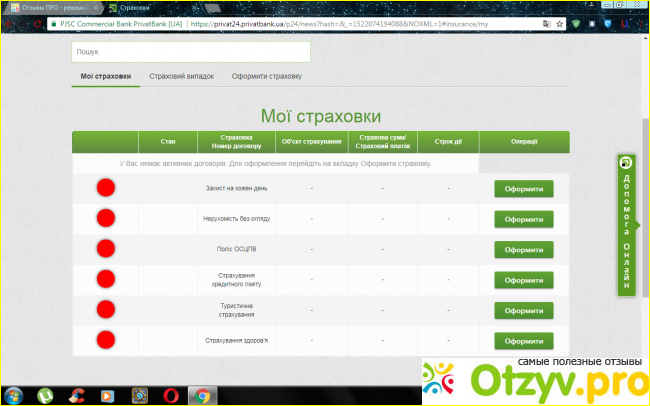Click Оформити for Страхування здоров'я
Screen dimensions: 650x406
point(523,341)
